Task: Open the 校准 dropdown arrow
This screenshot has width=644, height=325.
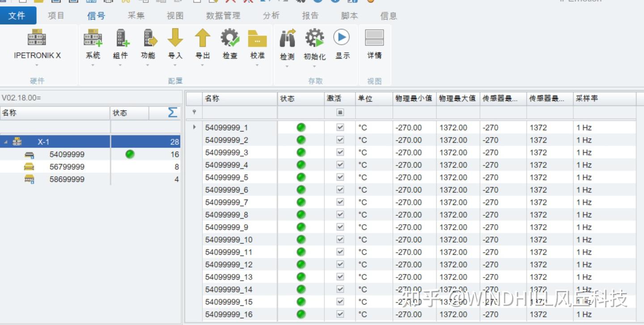Action: [257, 65]
